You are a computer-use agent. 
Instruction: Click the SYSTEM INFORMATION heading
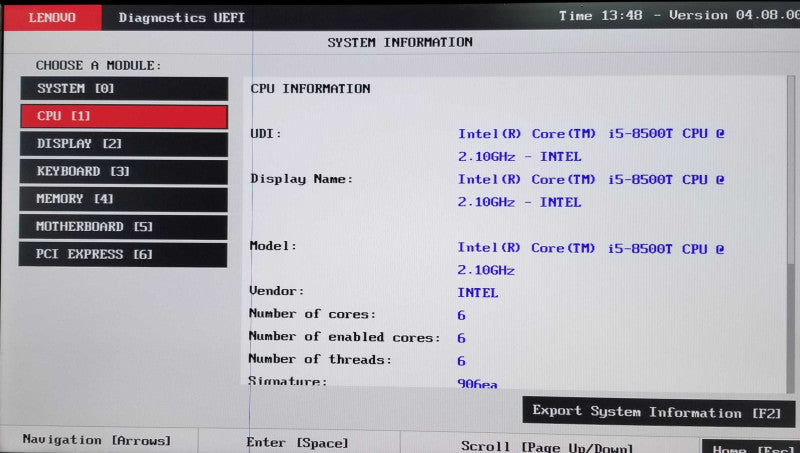click(400, 42)
